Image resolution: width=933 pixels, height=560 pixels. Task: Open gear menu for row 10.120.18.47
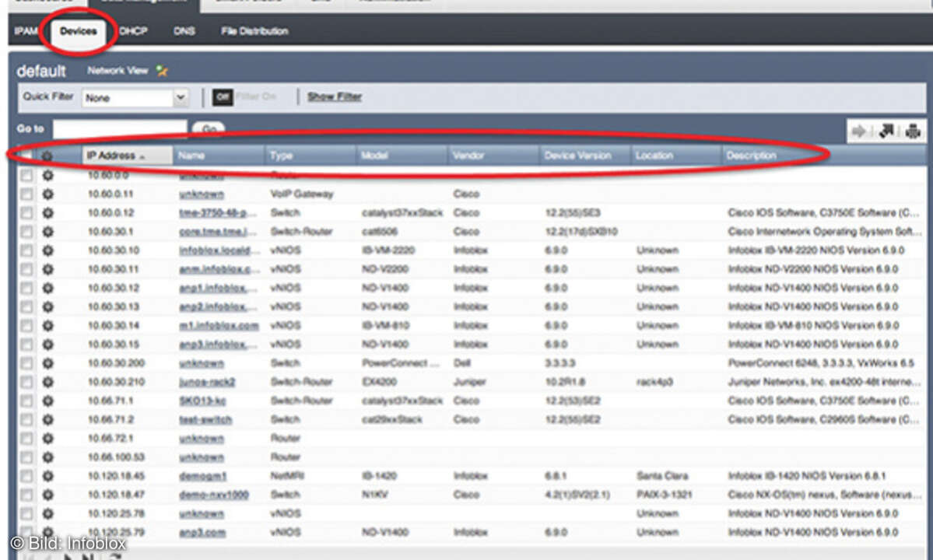(47, 495)
